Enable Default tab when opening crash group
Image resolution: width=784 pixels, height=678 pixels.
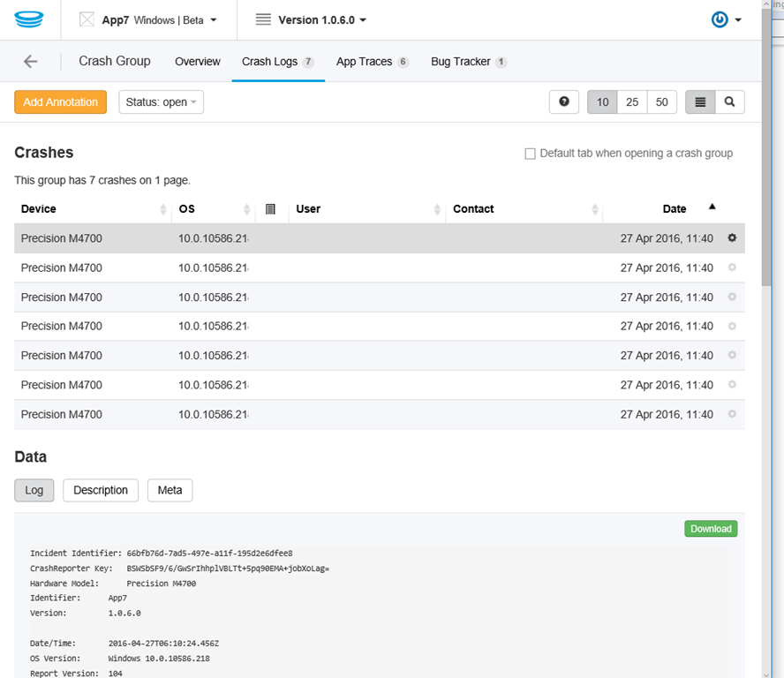click(x=531, y=154)
